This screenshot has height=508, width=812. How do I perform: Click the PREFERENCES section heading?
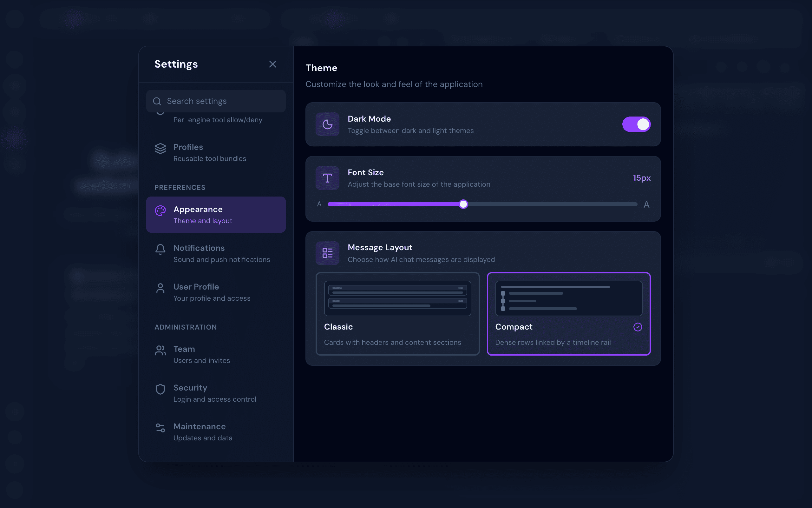coord(180,187)
